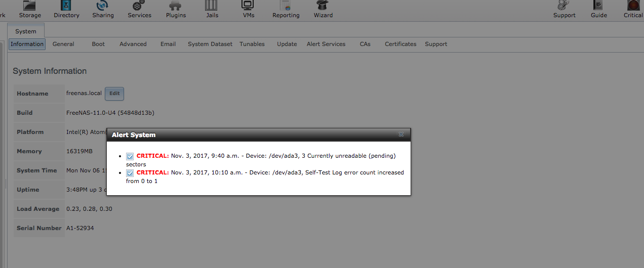Viewport: 644px width, 268px height.
Task: Switch to the Certificates tab
Action: [x=400, y=44]
